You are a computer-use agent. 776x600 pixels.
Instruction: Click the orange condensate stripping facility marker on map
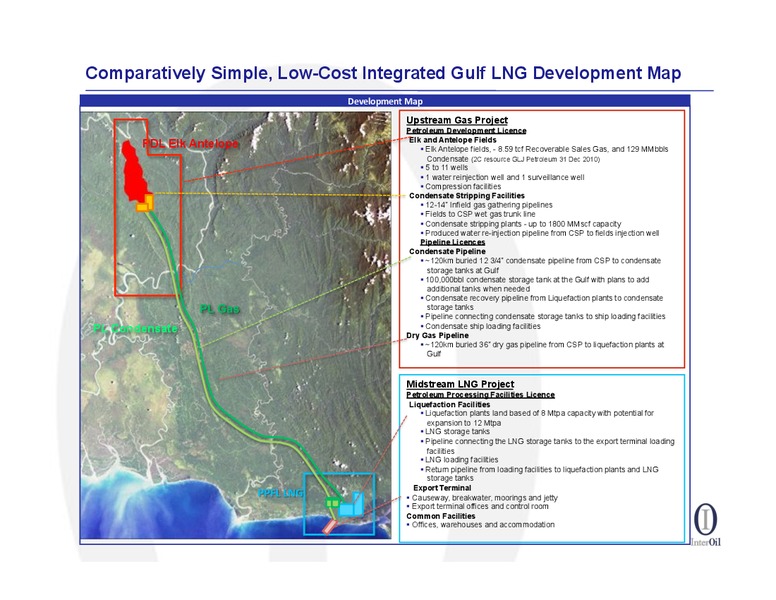pos(146,203)
